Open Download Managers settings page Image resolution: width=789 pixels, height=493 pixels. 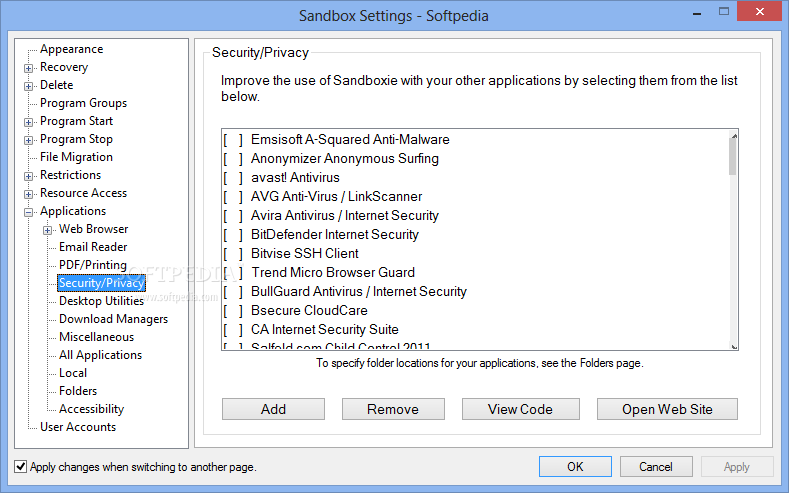coord(113,319)
